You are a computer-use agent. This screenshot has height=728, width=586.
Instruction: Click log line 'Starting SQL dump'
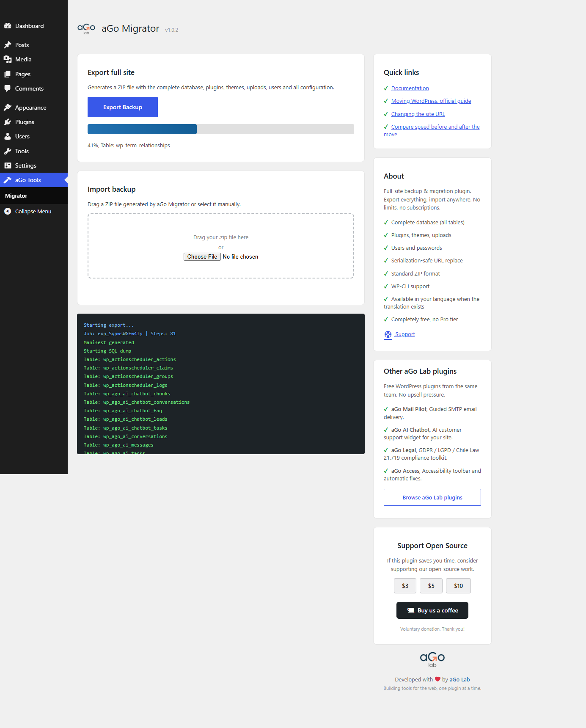coord(107,351)
